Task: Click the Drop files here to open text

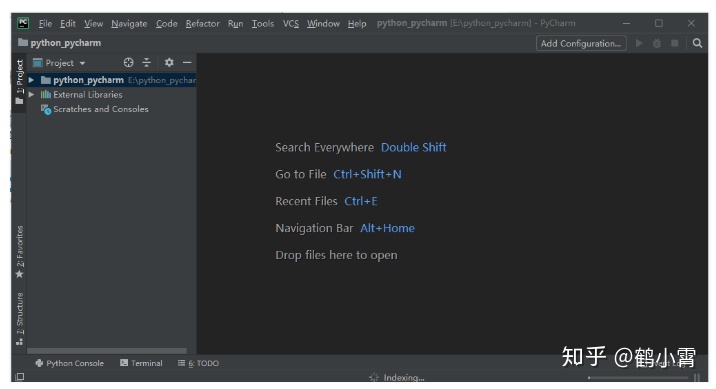Action: [x=336, y=255]
